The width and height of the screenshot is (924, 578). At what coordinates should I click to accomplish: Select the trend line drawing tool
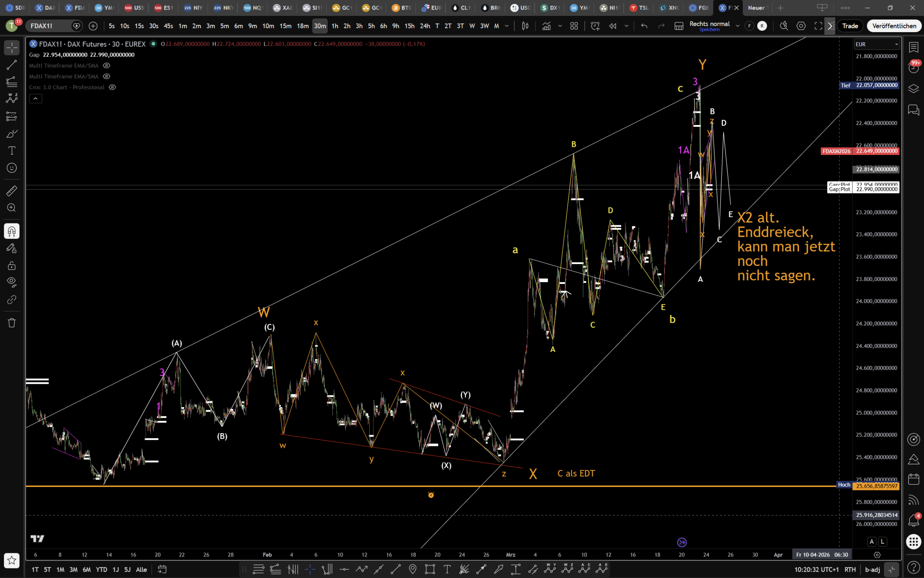coord(11,65)
